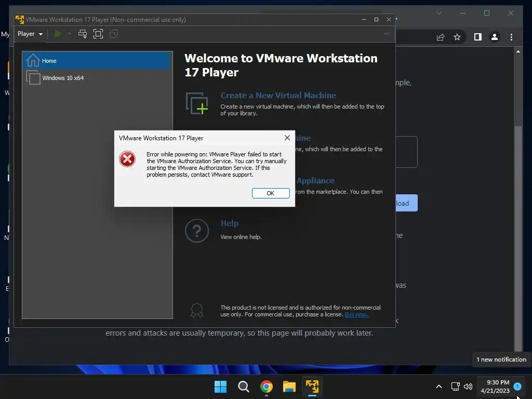Viewport: 532px width, 399px height.
Task: Click network icon in system tray
Action: tap(455, 387)
